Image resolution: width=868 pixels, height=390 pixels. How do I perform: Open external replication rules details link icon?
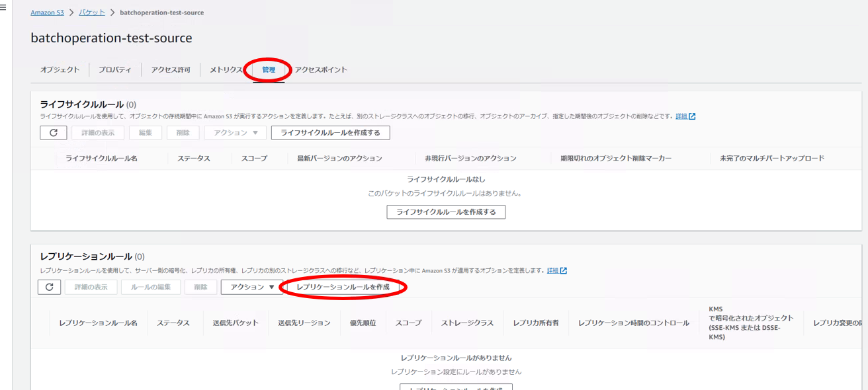(564, 271)
